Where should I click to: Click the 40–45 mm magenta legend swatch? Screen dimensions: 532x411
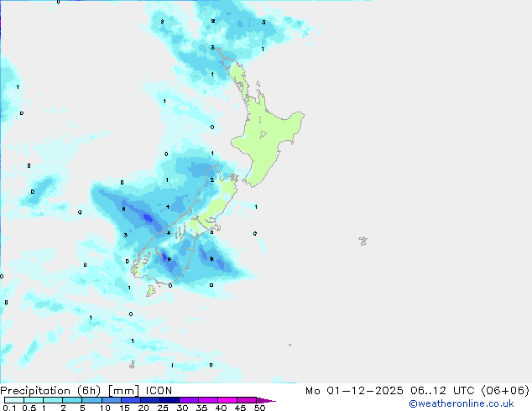pyautogui.click(x=227, y=400)
